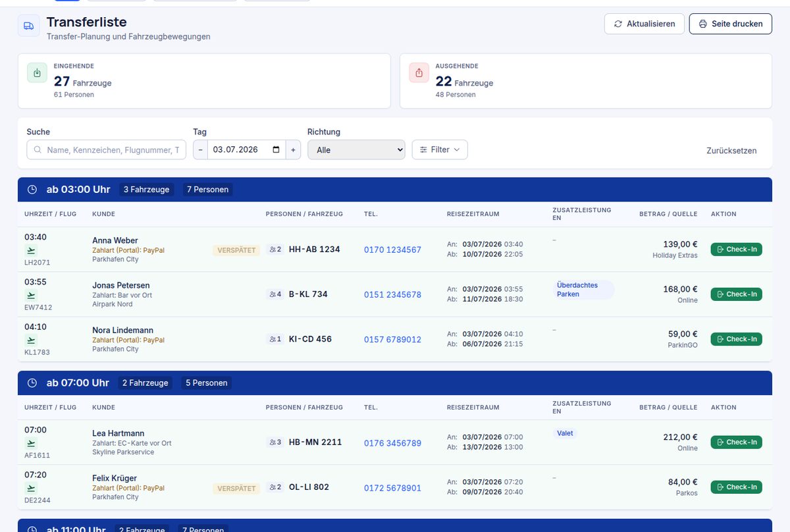Expand the Filter dropdown
The image size is (790, 532).
pos(440,149)
